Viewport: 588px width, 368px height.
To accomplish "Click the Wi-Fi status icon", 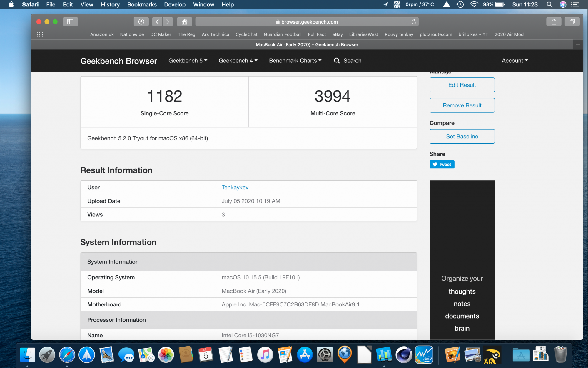I will [x=474, y=4].
